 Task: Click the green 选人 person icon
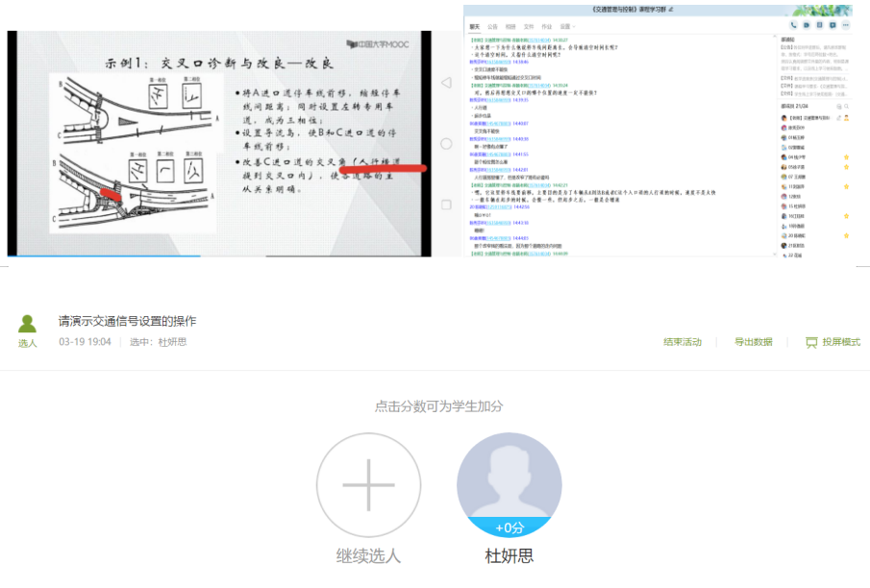pyautogui.click(x=28, y=325)
